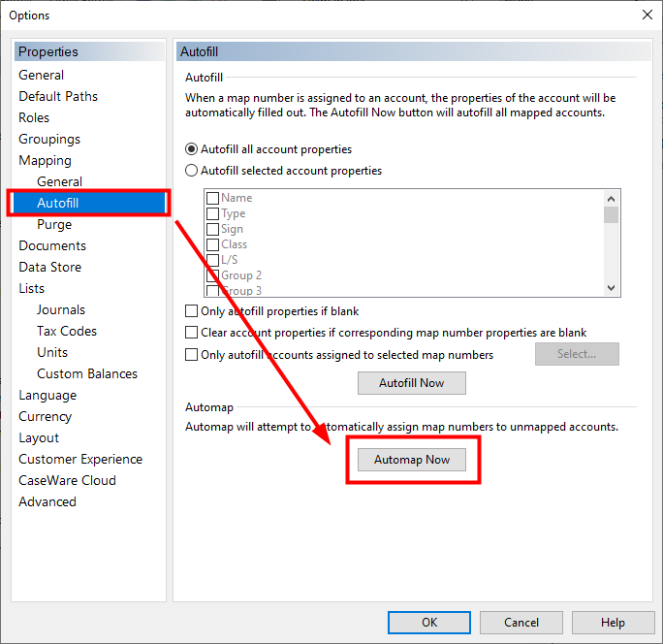This screenshot has width=663, height=644.
Task: Select the Lists category
Action: click(x=32, y=288)
